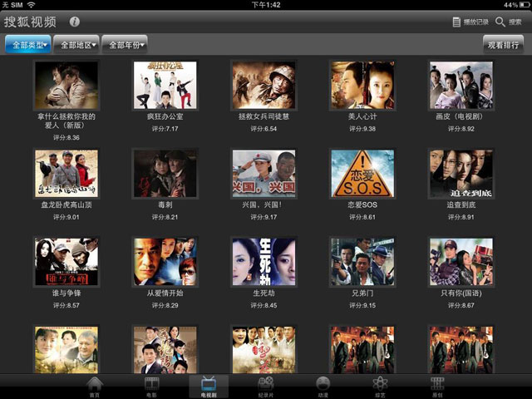Expand the 全部年份 year dropdown
This screenshot has height=399, width=532.
click(x=125, y=44)
